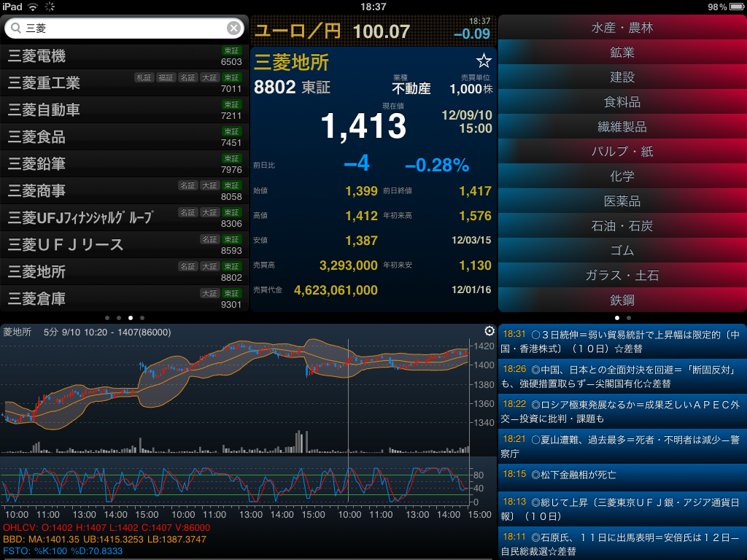Tap 名証 badge on 三菱商事 row
The width and height of the screenshot is (747, 560).
187,186
